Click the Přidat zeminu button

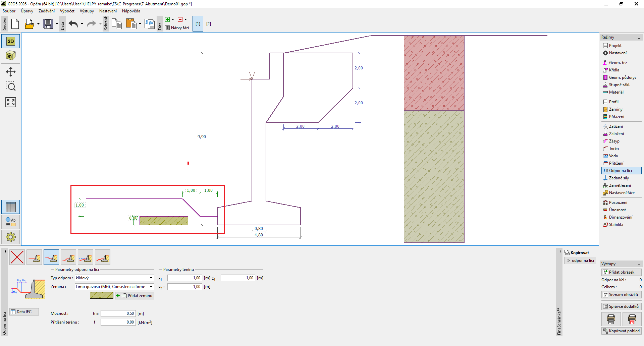tap(135, 296)
